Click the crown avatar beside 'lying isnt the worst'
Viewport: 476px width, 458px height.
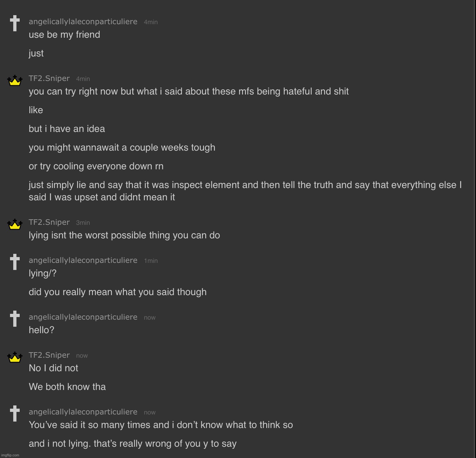pyautogui.click(x=15, y=224)
